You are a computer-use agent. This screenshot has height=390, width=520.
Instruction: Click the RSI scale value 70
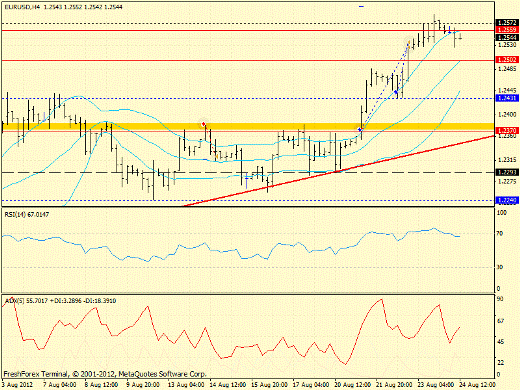[x=500, y=234]
